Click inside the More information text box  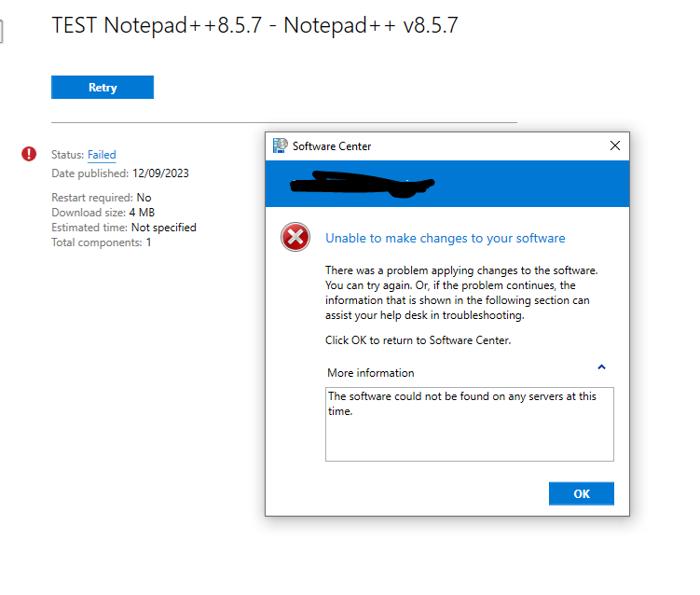pyautogui.click(x=469, y=424)
